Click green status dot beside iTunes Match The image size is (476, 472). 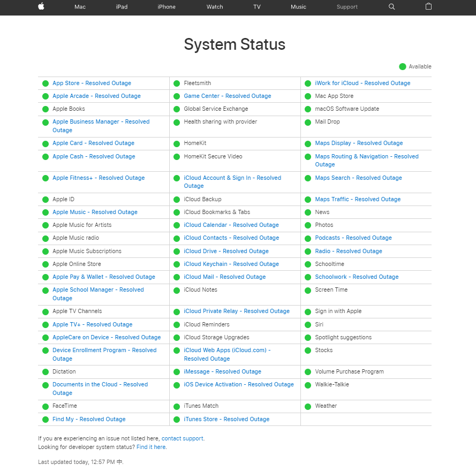click(x=177, y=407)
